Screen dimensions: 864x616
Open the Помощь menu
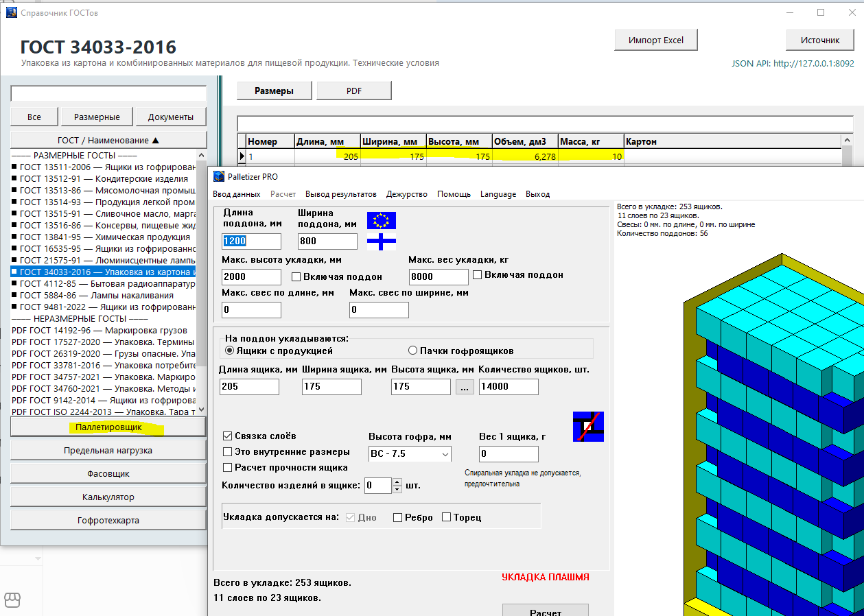(x=454, y=194)
